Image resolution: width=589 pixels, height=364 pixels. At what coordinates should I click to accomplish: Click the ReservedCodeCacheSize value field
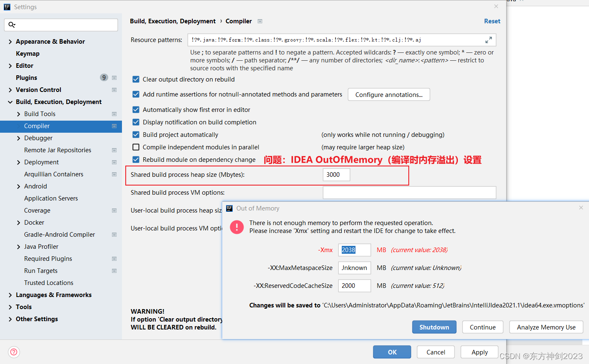(x=354, y=286)
